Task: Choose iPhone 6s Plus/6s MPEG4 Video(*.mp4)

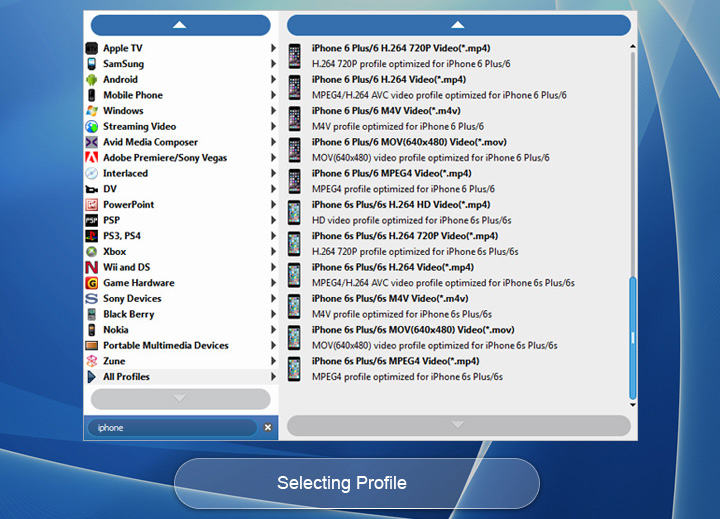Action: click(x=458, y=369)
